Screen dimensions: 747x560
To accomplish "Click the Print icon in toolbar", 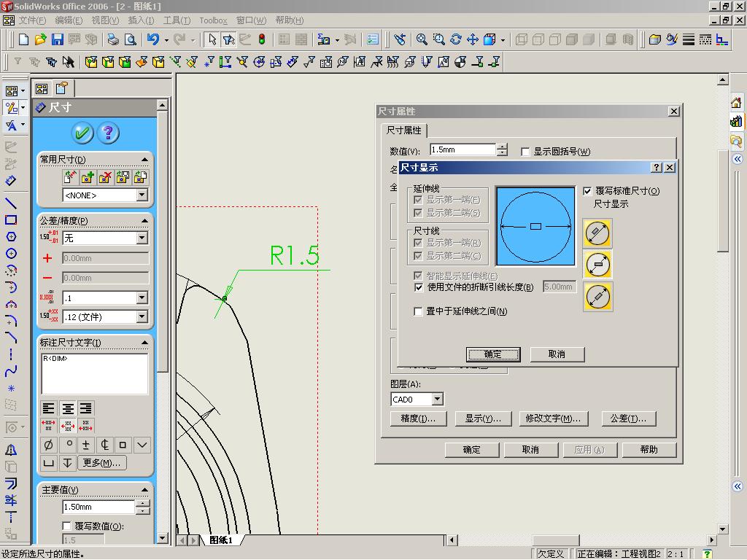I will pyautogui.click(x=113, y=39).
